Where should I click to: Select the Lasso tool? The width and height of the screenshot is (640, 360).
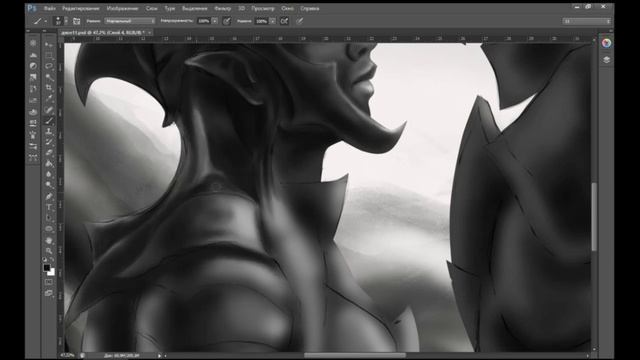pyautogui.click(x=49, y=66)
